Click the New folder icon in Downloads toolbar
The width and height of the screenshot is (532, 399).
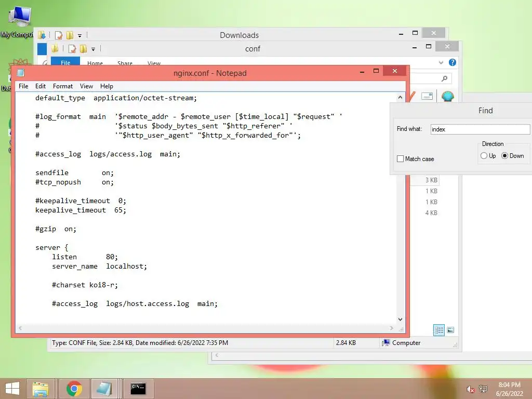(x=70, y=35)
